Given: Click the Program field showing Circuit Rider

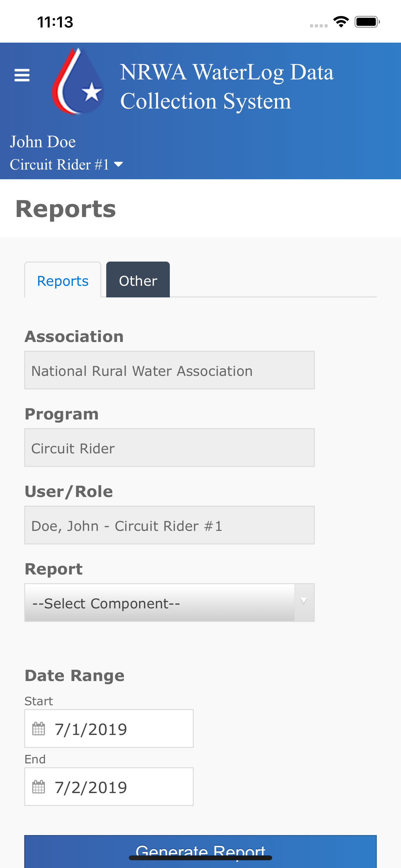Looking at the screenshot, I should [169, 448].
